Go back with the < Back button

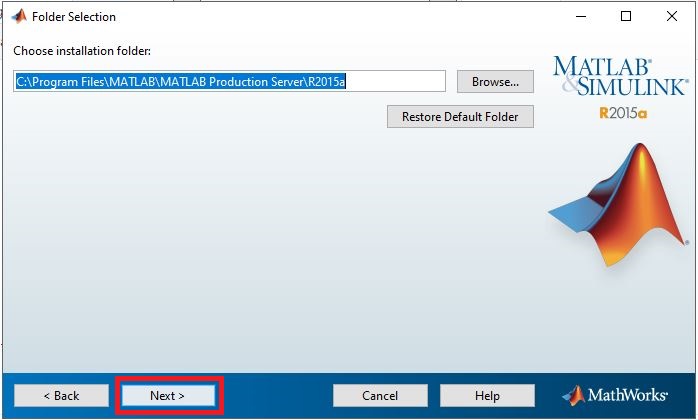[61, 396]
